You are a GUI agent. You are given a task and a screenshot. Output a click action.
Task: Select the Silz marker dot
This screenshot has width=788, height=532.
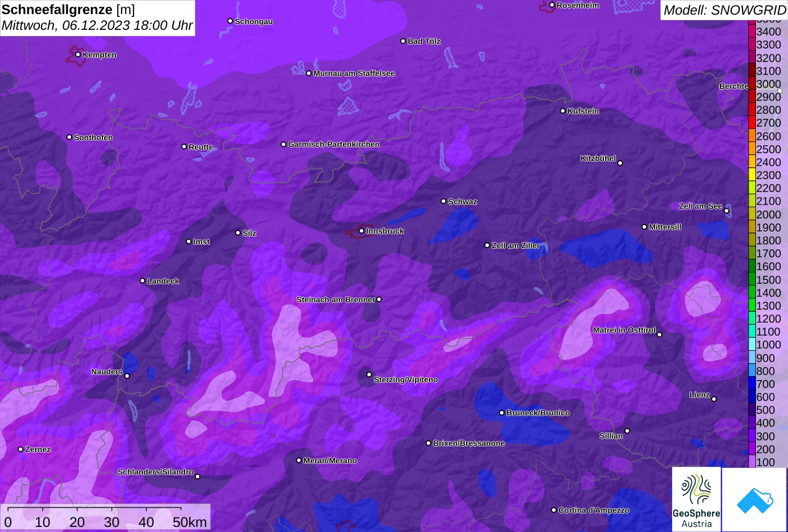238,233
